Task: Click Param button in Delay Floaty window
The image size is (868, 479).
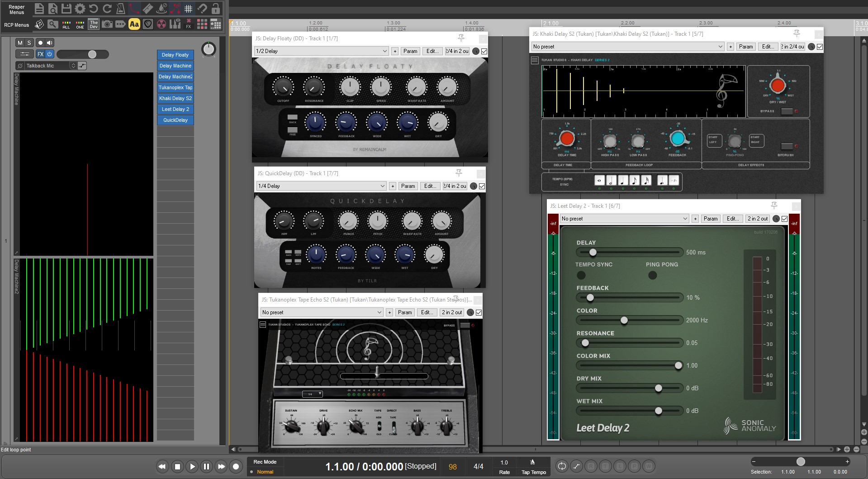Action: 410,51
